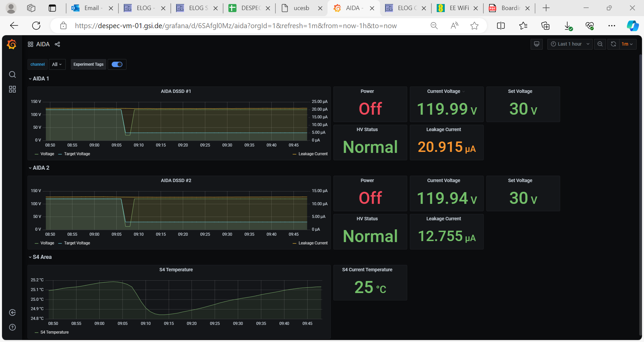The width and height of the screenshot is (644, 342).
Task: Open the dashboards grid icon in sidebar
Action: coord(12,89)
